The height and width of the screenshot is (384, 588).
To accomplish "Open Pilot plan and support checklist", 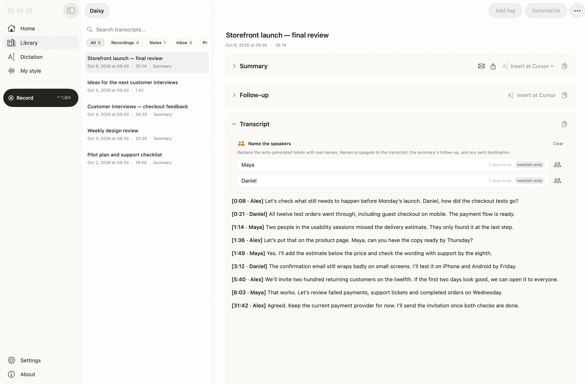I will click(147, 158).
